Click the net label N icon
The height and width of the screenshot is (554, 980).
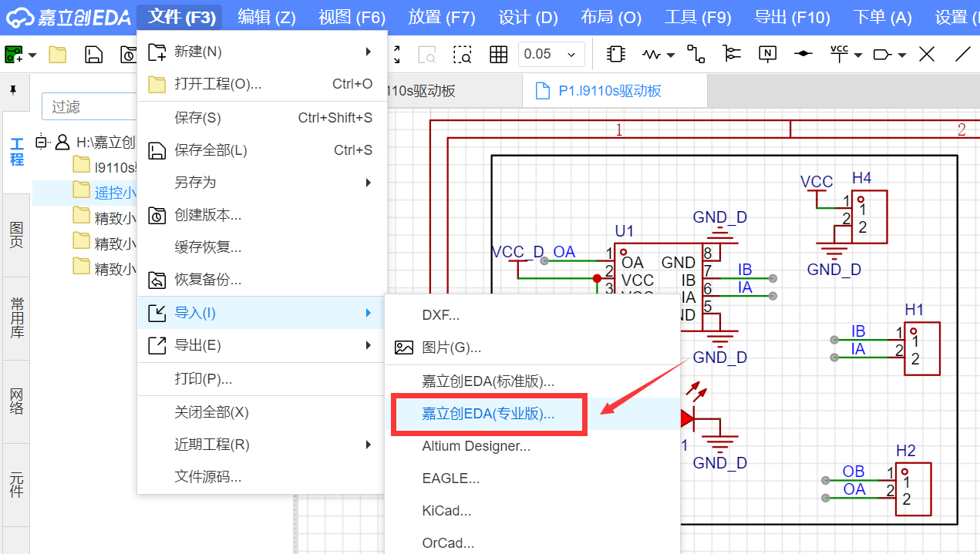point(767,54)
